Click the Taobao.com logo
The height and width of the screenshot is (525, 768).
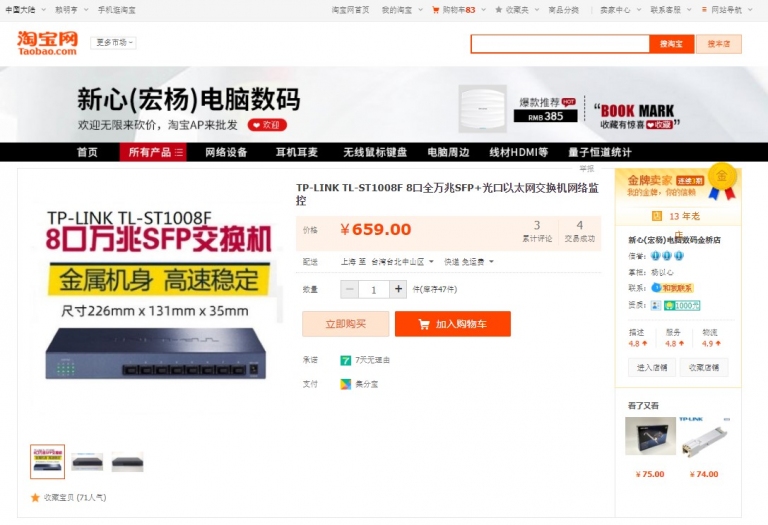point(48,43)
